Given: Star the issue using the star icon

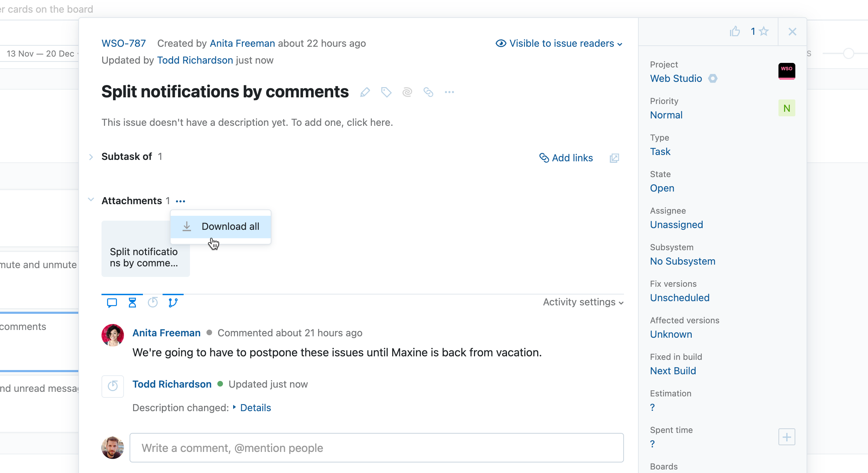Looking at the screenshot, I should click(x=764, y=31).
